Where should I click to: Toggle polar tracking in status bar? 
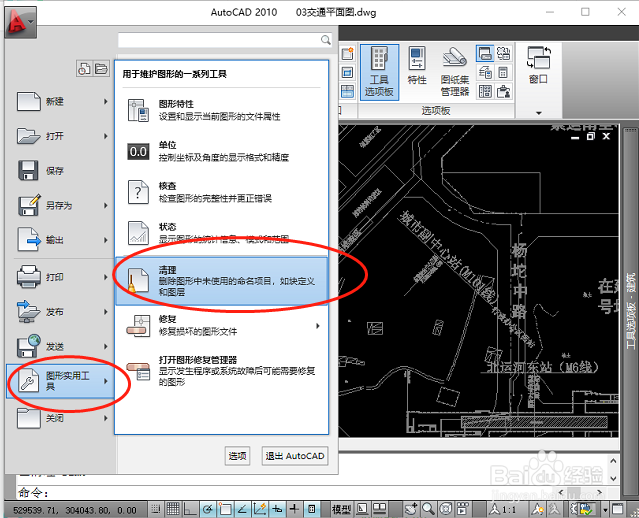coord(208,509)
